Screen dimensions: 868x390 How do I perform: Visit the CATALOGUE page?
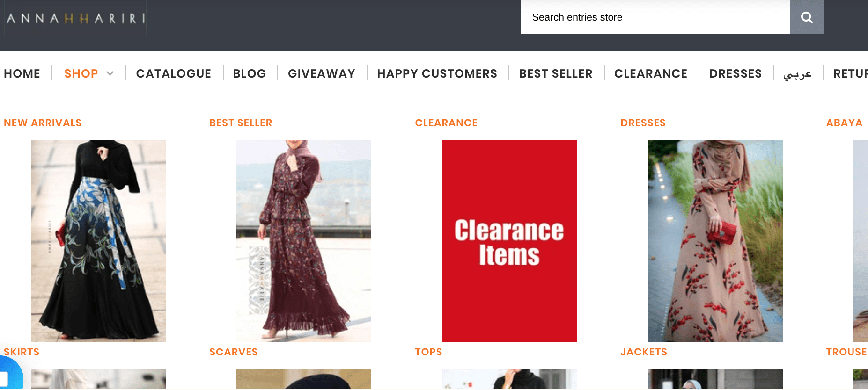pos(174,73)
